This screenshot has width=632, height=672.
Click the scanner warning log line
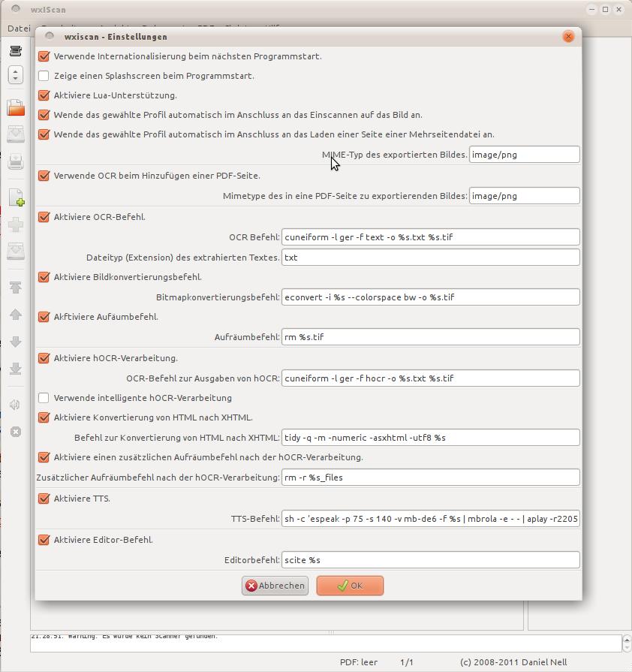pos(125,637)
